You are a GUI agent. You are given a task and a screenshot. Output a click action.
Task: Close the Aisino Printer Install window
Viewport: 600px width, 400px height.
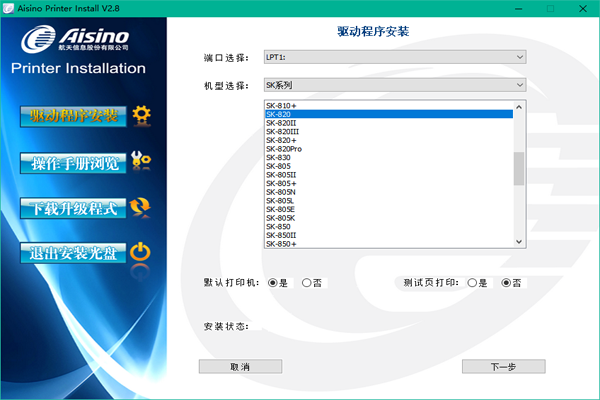(x=583, y=8)
